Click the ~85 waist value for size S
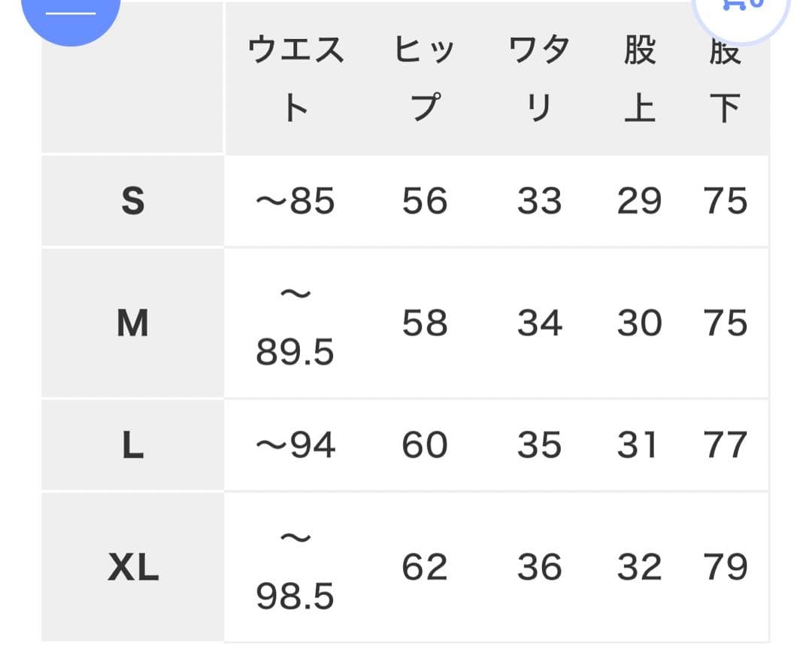The height and width of the screenshot is (649, 812). click(x=295, y=202)
